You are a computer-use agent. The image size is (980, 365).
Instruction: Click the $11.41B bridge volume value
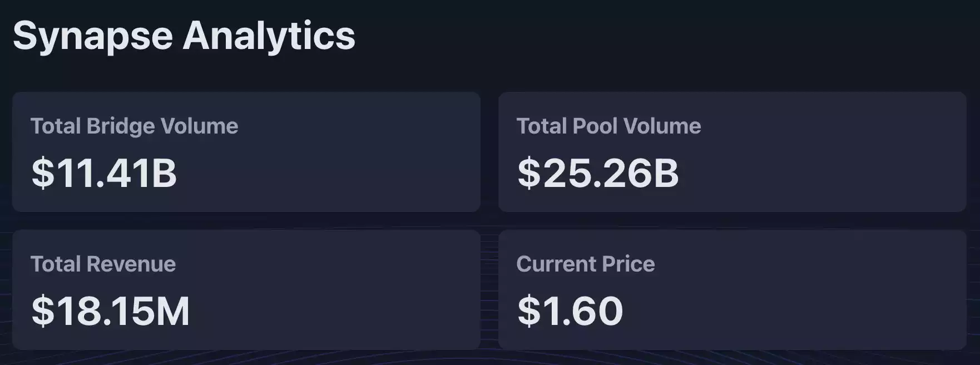[x=104, y=173]
